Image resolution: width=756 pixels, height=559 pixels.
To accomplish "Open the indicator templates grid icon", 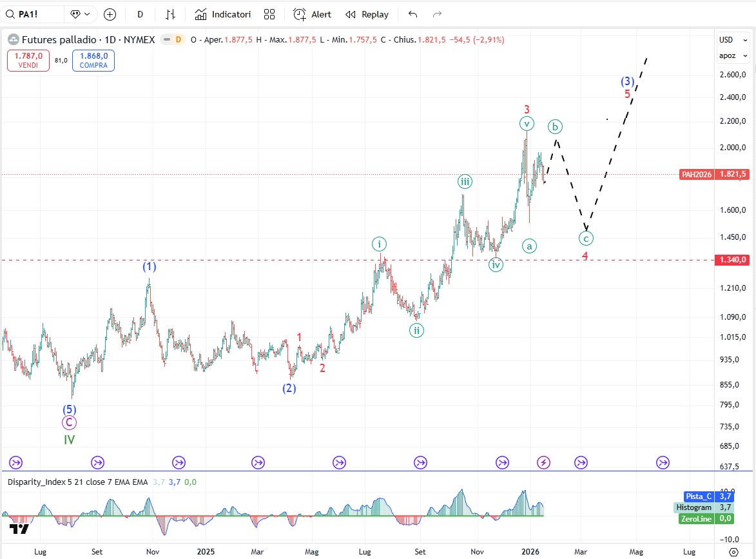I will [269, 14].
